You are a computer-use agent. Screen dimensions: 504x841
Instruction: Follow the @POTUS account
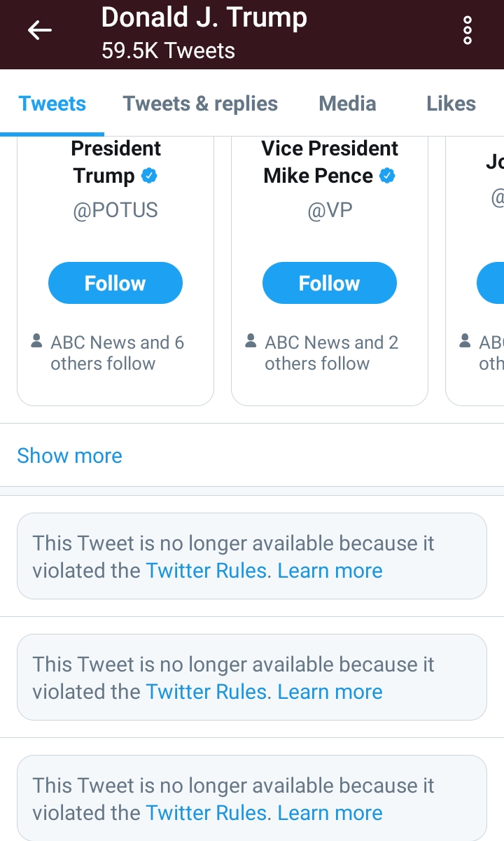point(115,283)
